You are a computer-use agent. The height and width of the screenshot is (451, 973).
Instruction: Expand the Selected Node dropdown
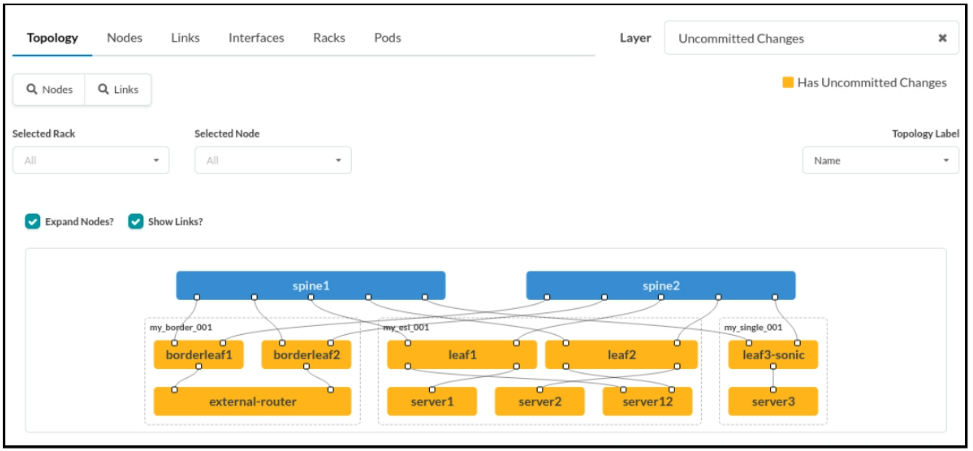tap(273, 160)
